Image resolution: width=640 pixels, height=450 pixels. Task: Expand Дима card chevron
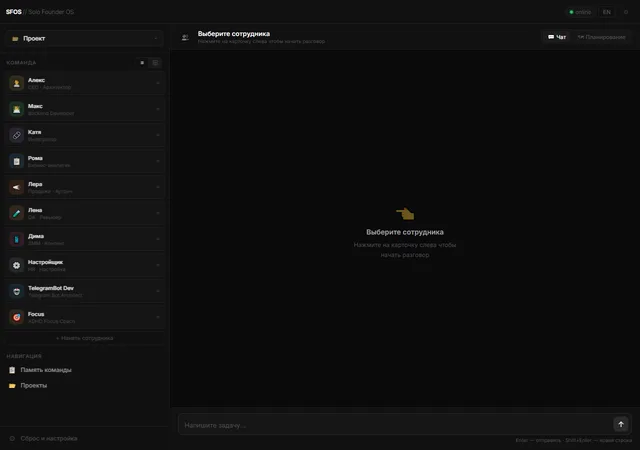[158, 239]
